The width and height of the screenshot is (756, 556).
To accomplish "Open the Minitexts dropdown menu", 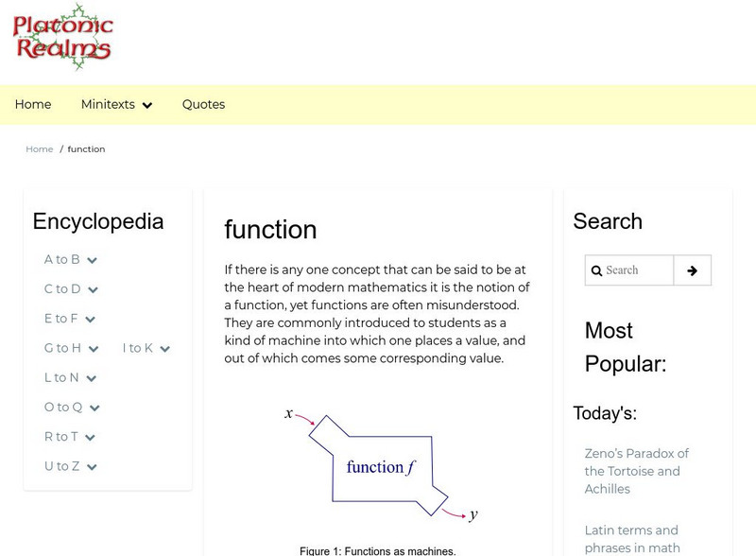I will pyautogui.click(x=116, y=105).
